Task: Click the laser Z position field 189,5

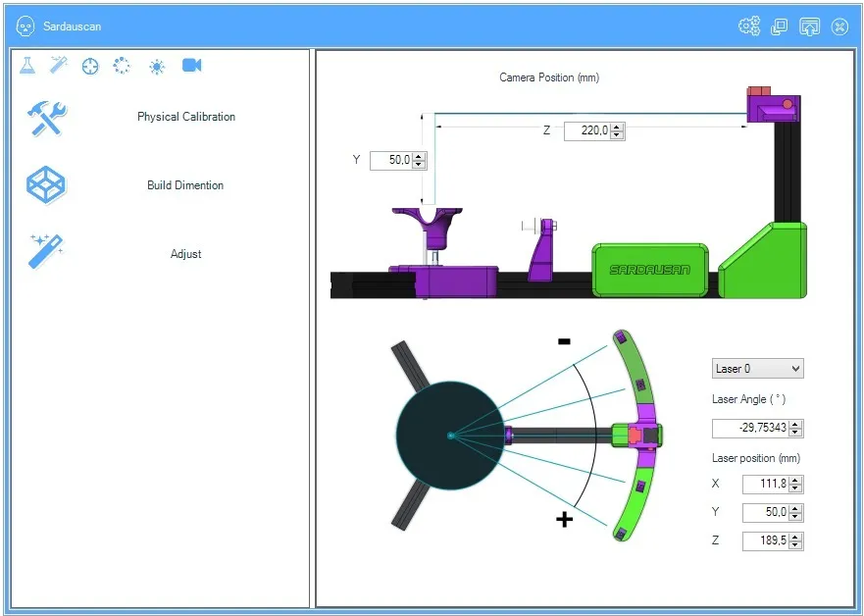Action: (765, 541)
